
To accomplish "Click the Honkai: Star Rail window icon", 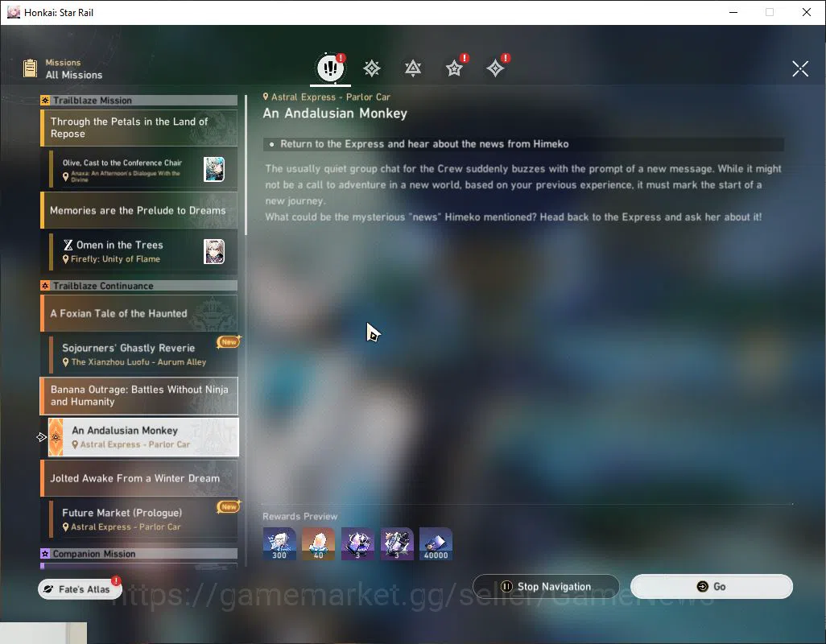I will coord(14,12).
